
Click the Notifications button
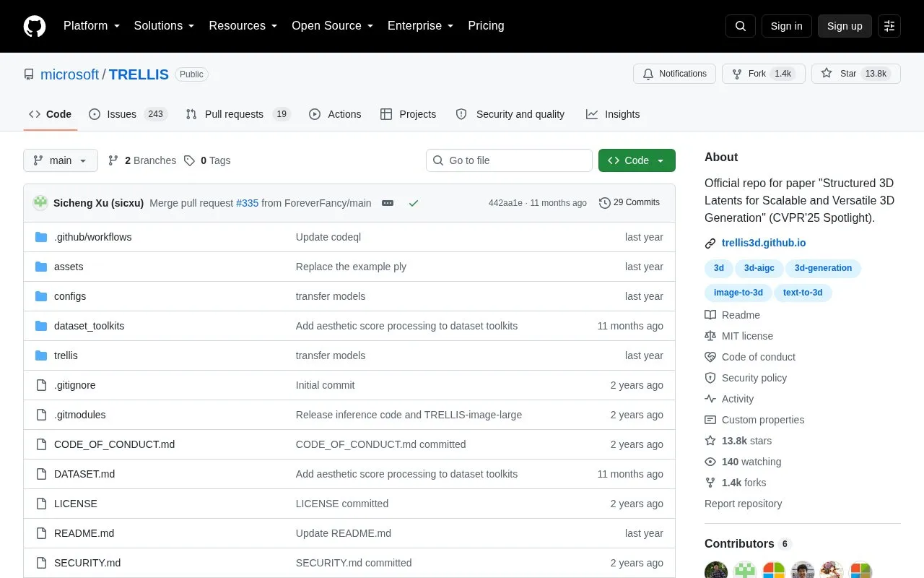674,74
